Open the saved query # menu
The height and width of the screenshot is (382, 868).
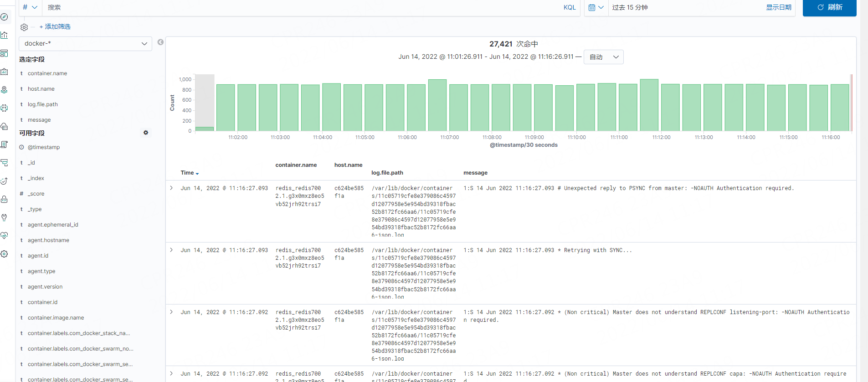pyautogui.click(x=30, y=7)
